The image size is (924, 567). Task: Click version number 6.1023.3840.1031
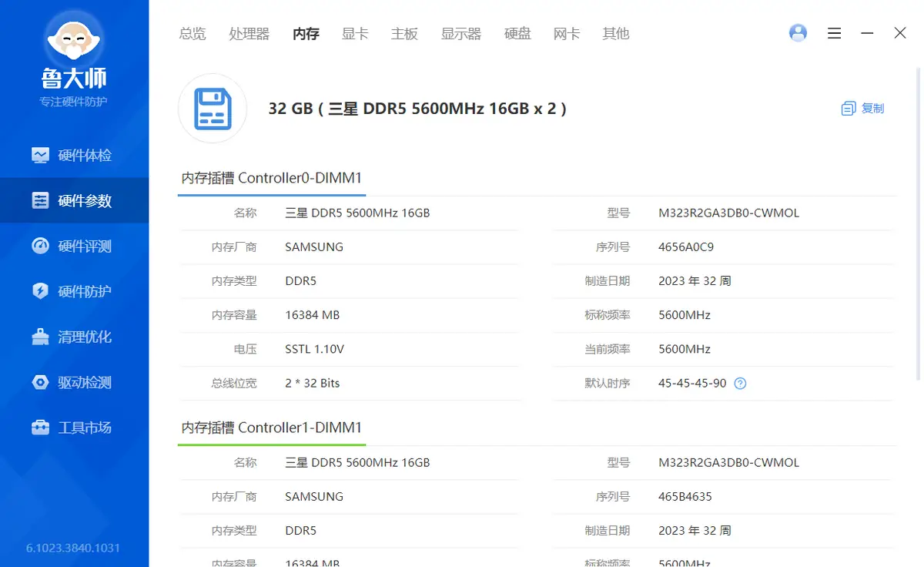(x=73, y=549)
